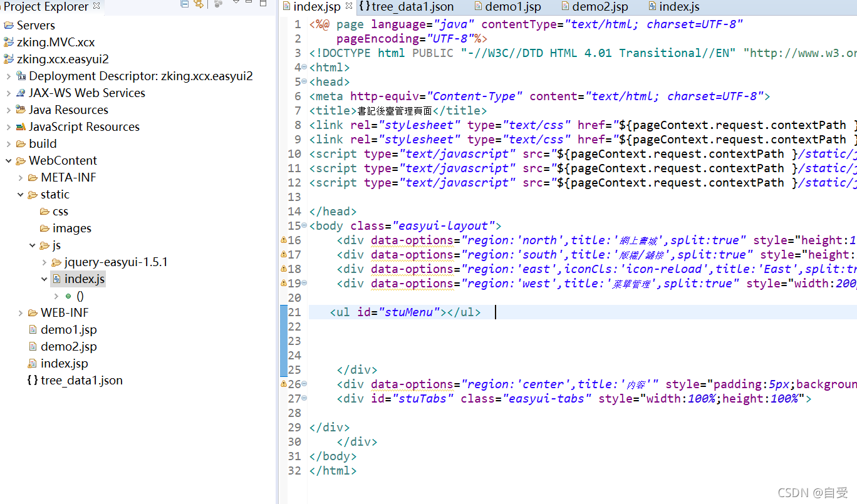This screenshot has height=504, width=857.
Task: Fold the center div on line 26
Action: point(304,384)
